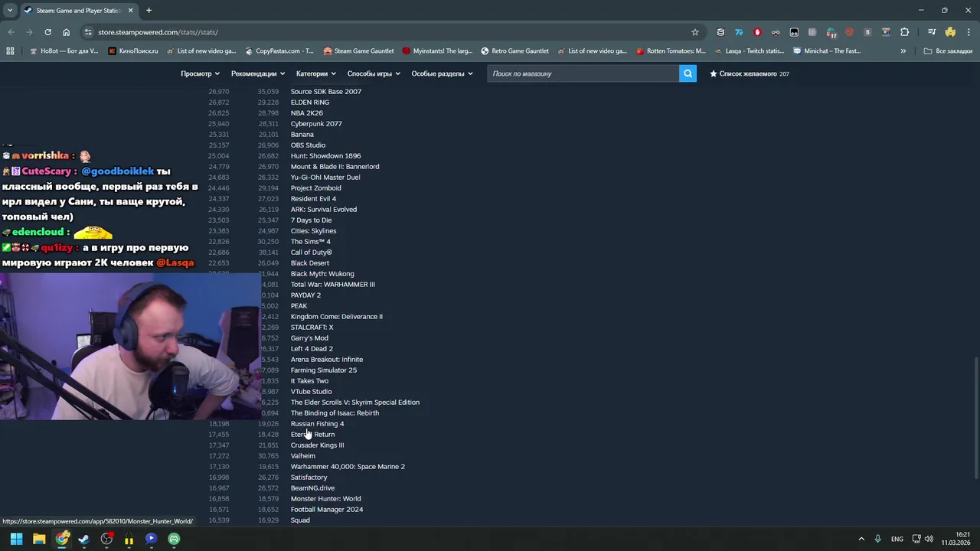980x551 pixels.
Task: Expand the Категории dropdown menu
Action: click(316, 73)
